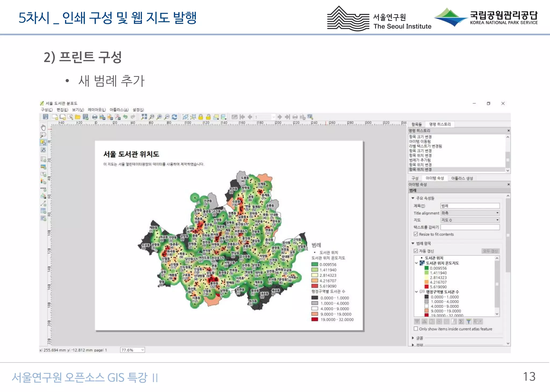Toggle the Resize to fit contents checkbox
The image size is (550, 392).
(x=416, y=234)
